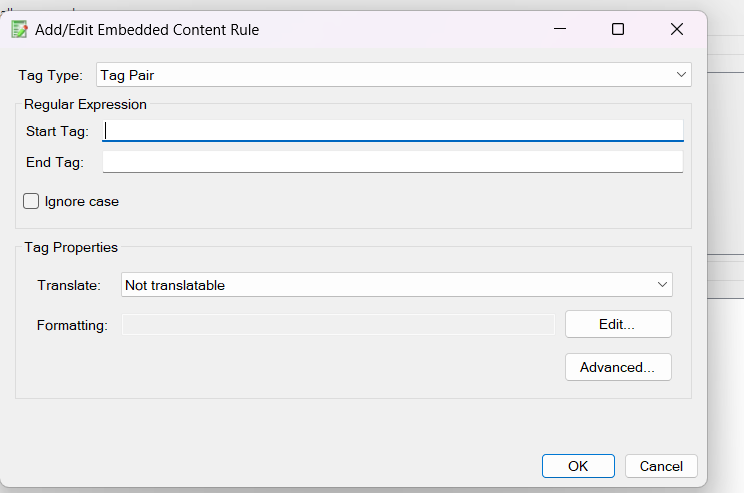Viewport: 744px width, 493px height.
Task: Expand the Tag Type dropdown arrow
Action: pyautogui.click(x=681, y=75)
